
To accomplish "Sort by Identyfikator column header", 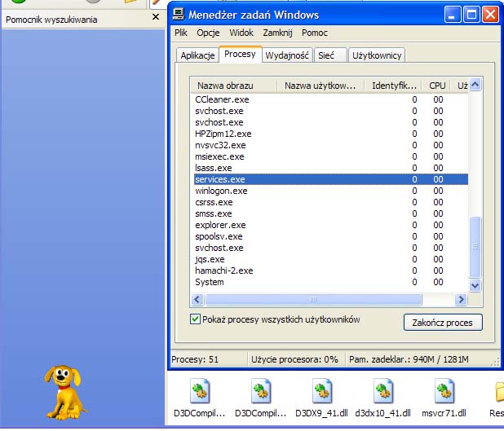I will 393,86.
